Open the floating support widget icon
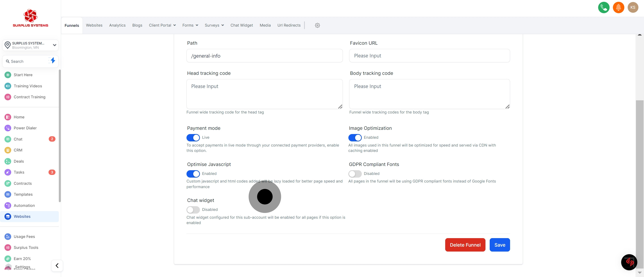 tap(629, 262)
